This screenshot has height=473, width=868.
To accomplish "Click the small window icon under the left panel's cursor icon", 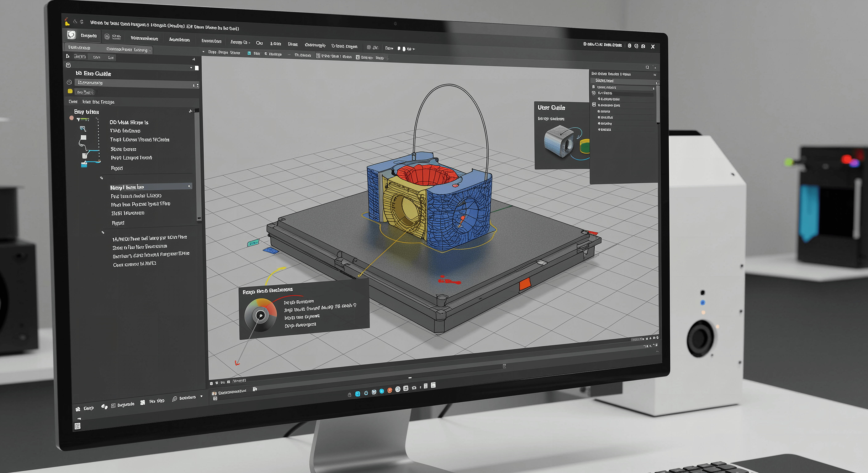I will point(68,65).
